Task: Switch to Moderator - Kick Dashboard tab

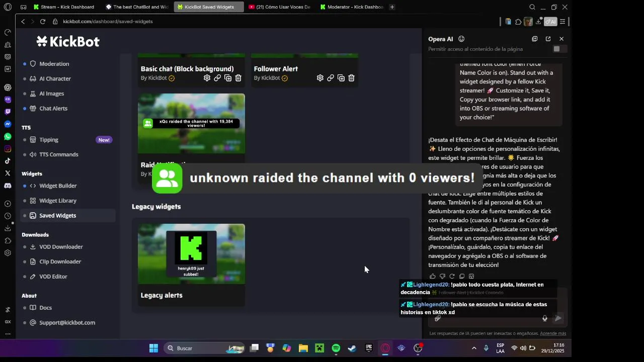Action: [352, 7]
